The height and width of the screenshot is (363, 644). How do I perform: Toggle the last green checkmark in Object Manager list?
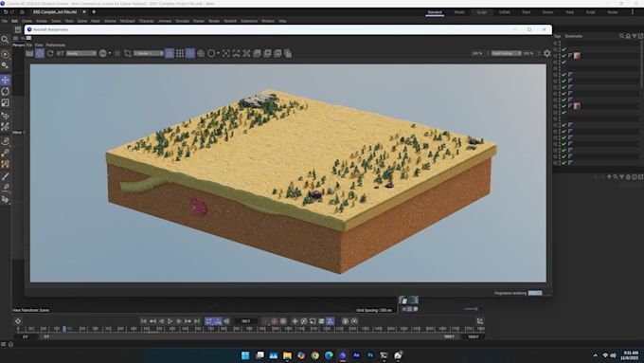click(x=563, y=163)
